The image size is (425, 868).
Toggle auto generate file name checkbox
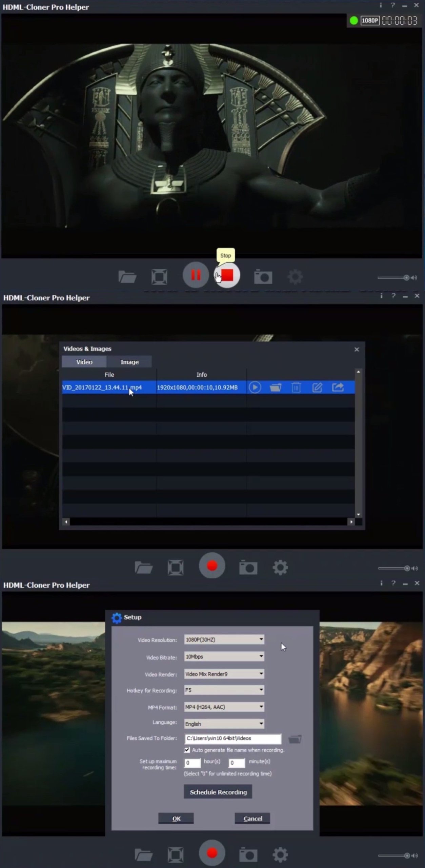pos(187,750)
